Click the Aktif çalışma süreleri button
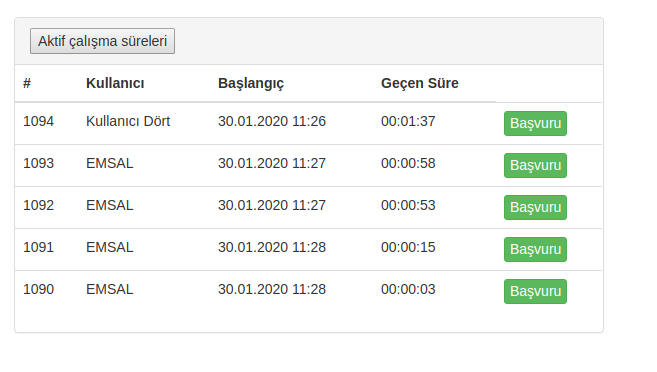This screenshot has width=657, height=372. [102, 41]
